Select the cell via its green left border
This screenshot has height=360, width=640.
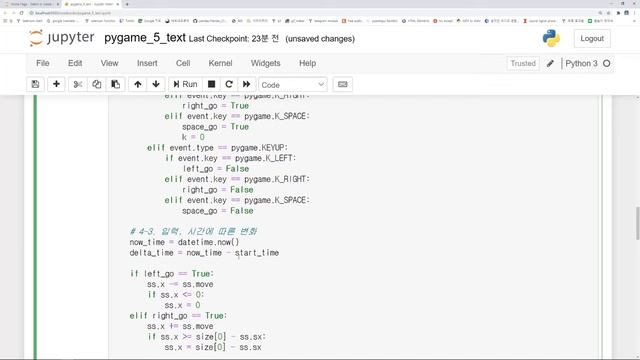point(35,227)
